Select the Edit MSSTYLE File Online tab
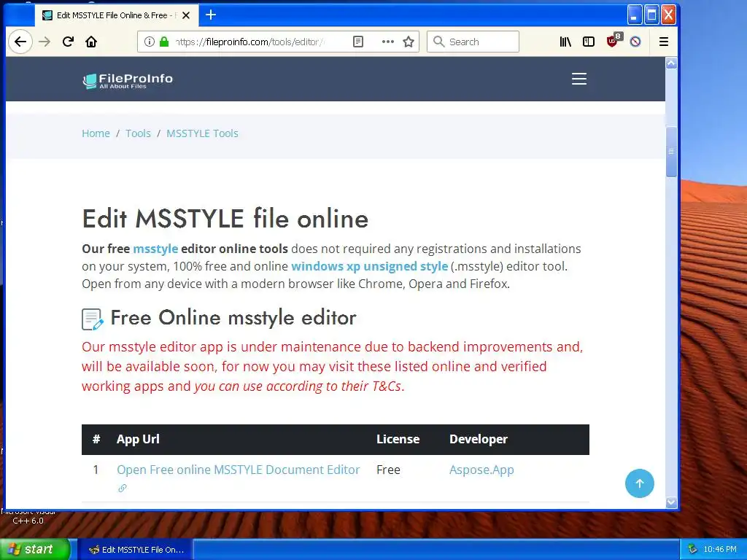This screenshot has height=560, width=747. tap(116, 15)
